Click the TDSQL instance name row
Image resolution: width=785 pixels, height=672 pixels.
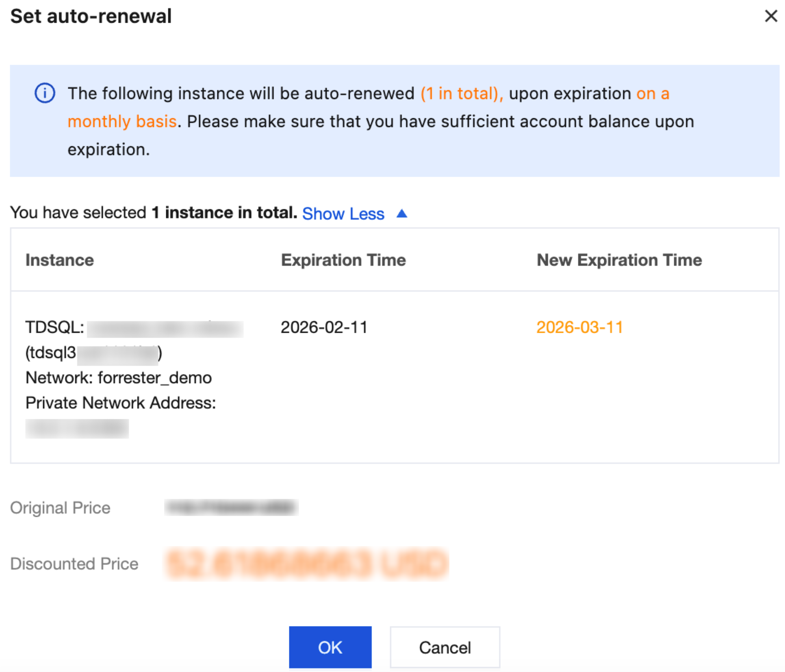pyautogui.click(x=134, y=328)
